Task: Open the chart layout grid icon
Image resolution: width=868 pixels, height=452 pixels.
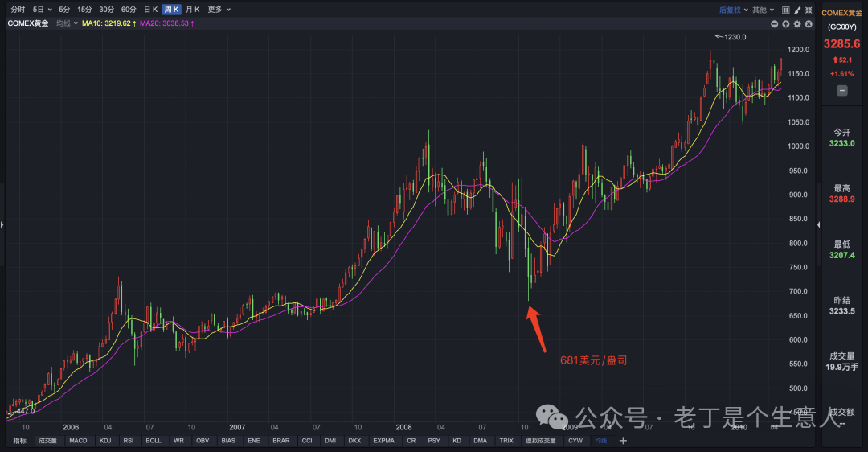Action: pos(785,10)
